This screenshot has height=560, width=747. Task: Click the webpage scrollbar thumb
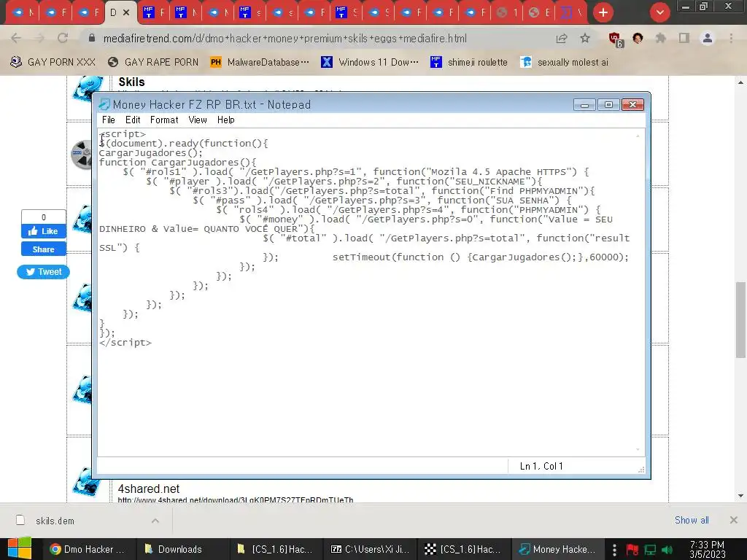tap(740, 319)
